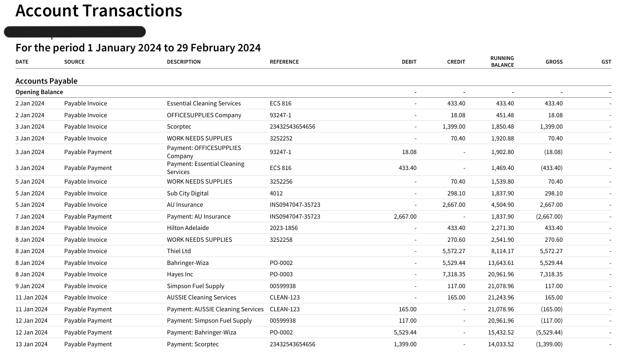This screenshot has height=364, width=626.
Task: Click Payment: OFFICESUPPLIES Company description
Action: coord(204,152)
